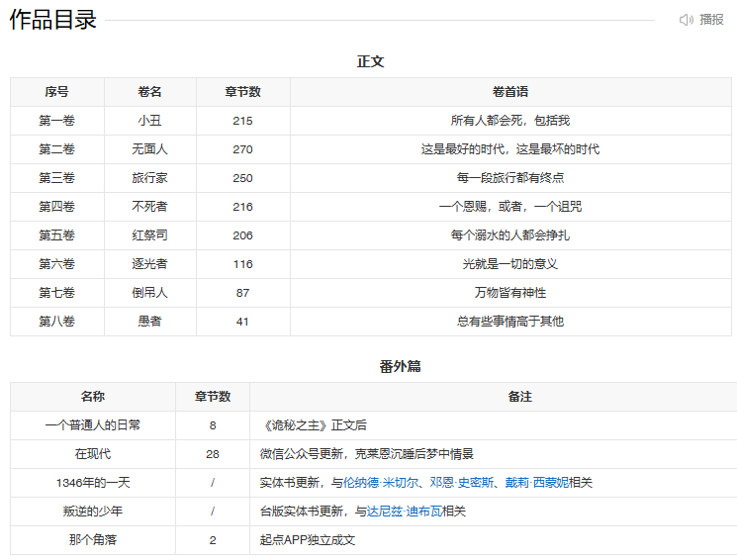Viewport: 737px width, 560px height.
Task: Select chapter count 116
Action: (x=243, y=264)
